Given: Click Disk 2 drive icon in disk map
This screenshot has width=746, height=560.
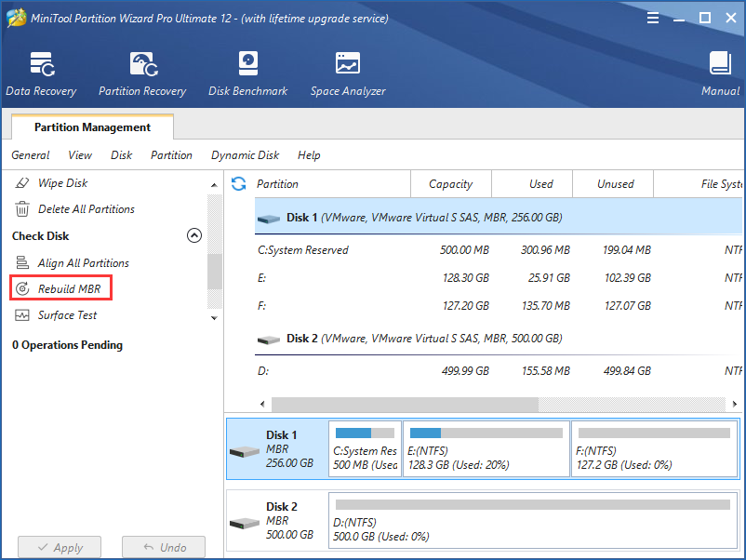Looking at the screenshot, I should click(244, 524).
